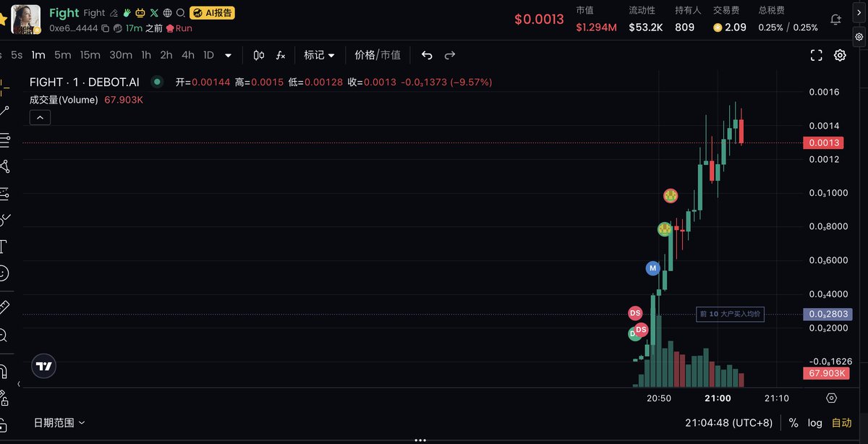
Task: Select the 1D timeframe
Action: coord(209,55)
